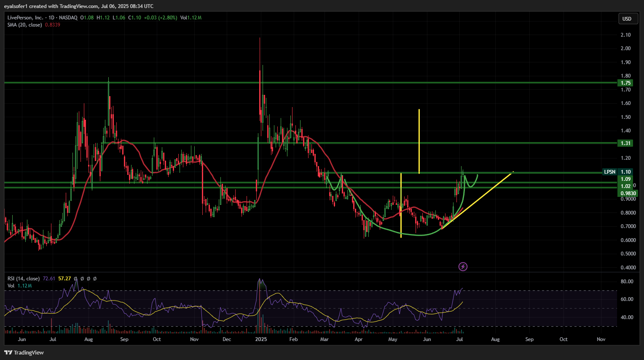
Task: Select the SMA (20, close) indicator legend
Action: (x=24, y=25)
